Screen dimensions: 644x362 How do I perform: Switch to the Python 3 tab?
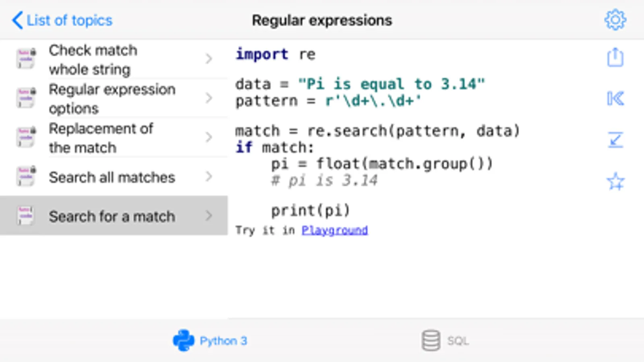[223, 341]
